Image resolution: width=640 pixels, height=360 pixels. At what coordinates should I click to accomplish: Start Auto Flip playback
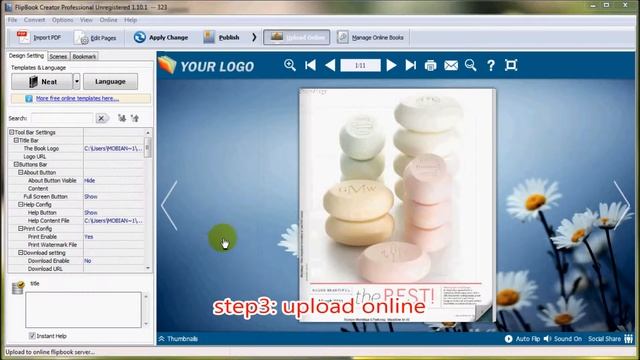point(522,339)
